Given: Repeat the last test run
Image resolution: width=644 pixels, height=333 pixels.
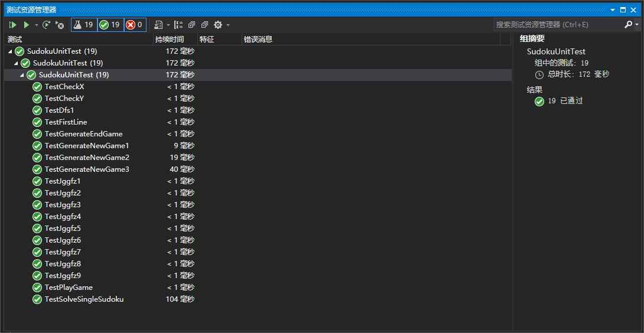Looking at the screenshot, I should (47, 25).
